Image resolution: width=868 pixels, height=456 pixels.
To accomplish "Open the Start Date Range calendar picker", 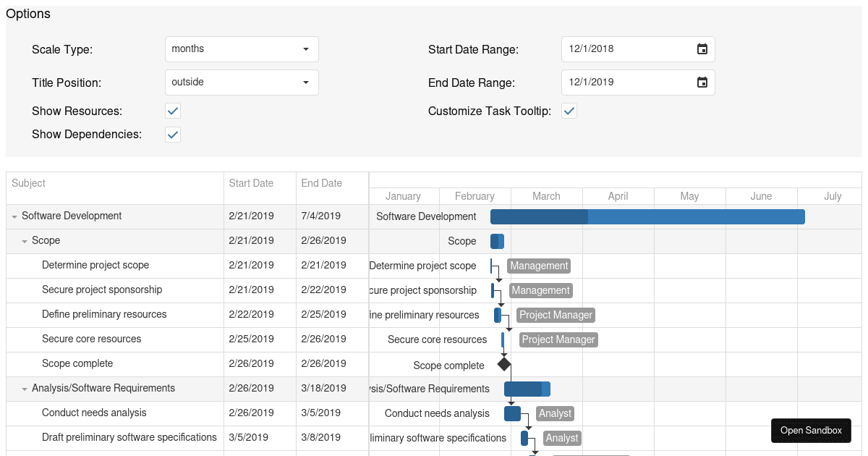I will (x=702, y=49).
